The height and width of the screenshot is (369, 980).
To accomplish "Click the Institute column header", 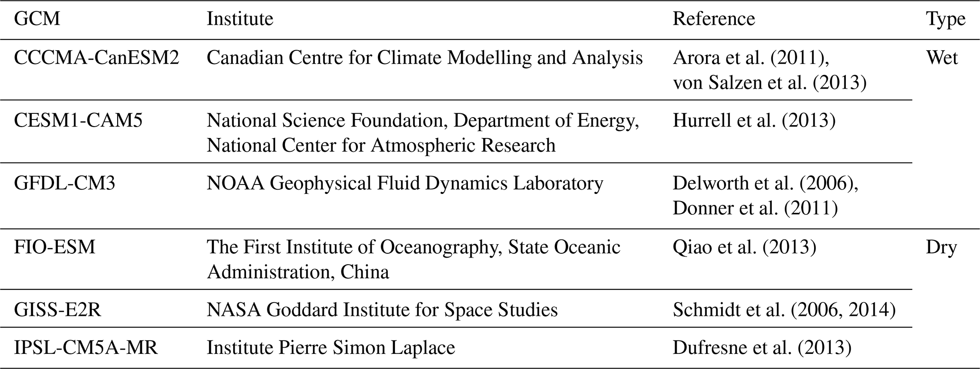I will pos(240,19).
